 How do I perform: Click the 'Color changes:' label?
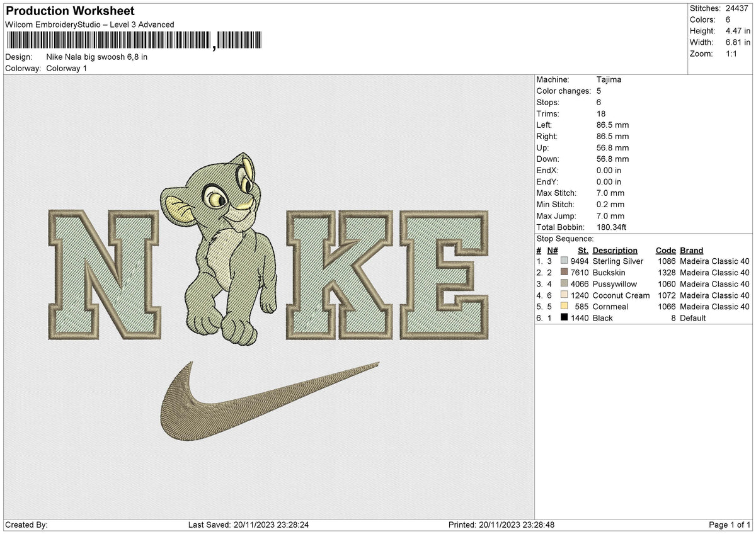(x=563, y=91)
